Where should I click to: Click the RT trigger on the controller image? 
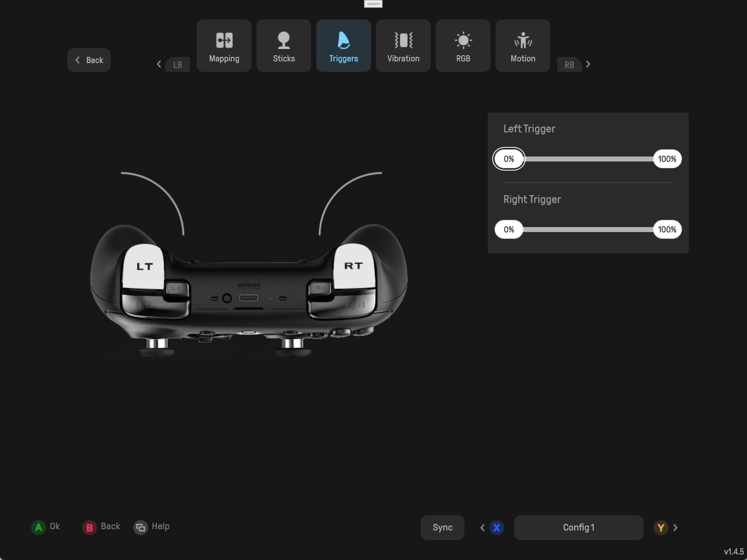354,266
